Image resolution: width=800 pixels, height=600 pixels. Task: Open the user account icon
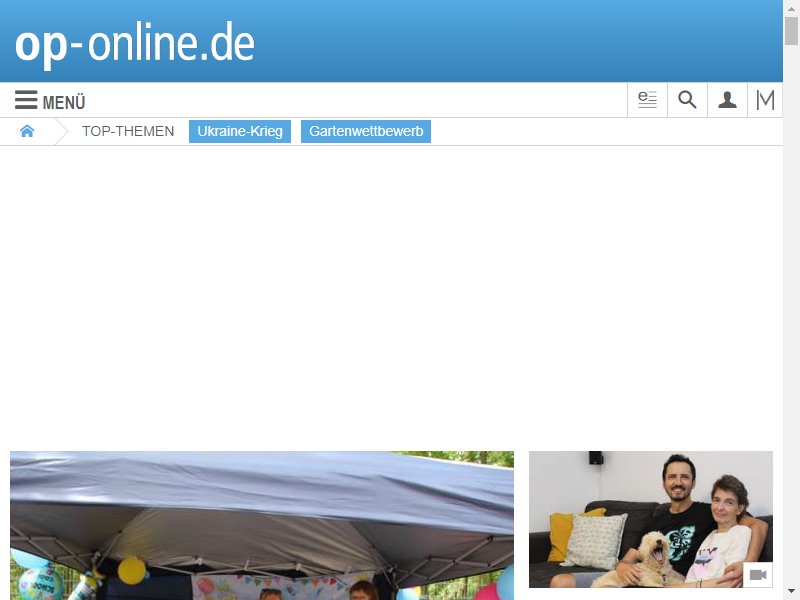[727, 100]
